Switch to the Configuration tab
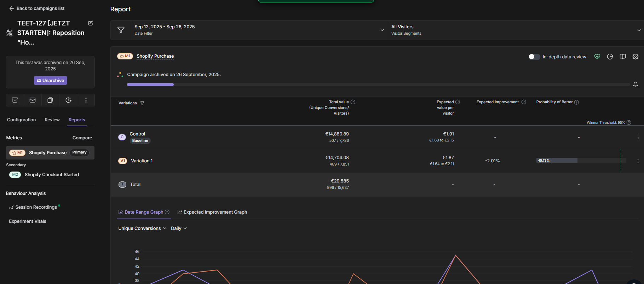 pyautogui.click(x=21, y=120)
